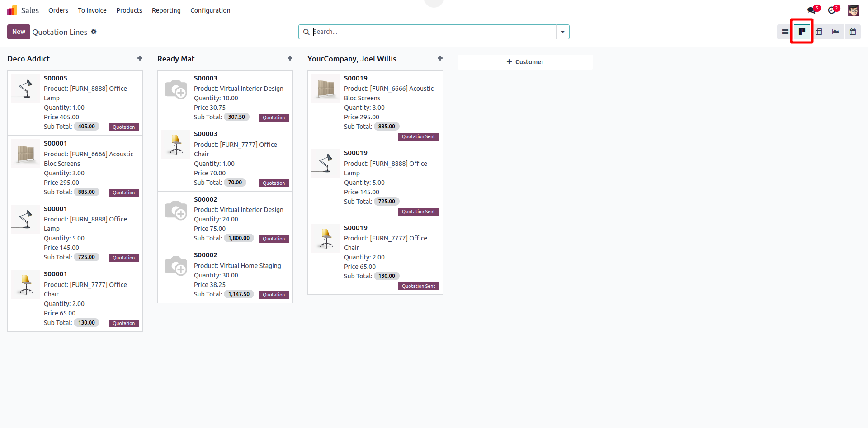Open the user avatar menu

tap(853, 10)
